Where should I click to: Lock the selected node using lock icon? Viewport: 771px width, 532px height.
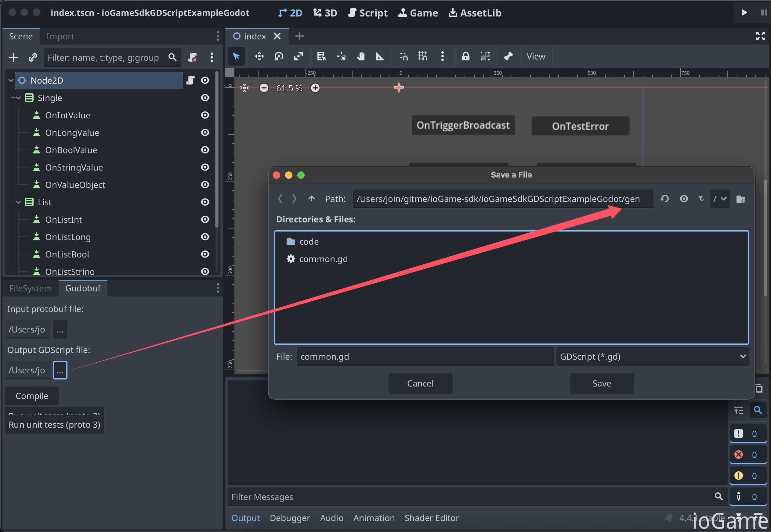tap(465, 56)
